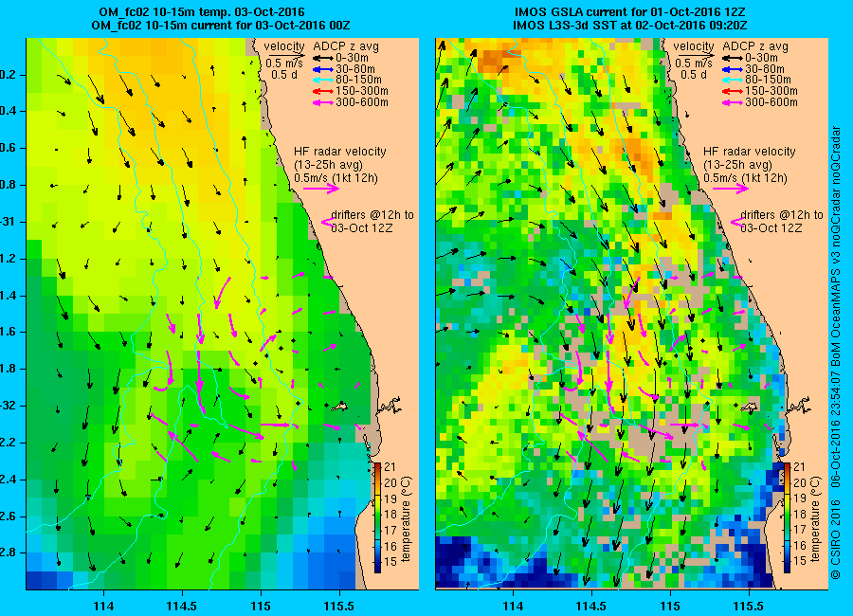This screenshot has height=616, width=853.
Task: Click the temperature color bar in IMOS panel
Action: coord(787,517)
